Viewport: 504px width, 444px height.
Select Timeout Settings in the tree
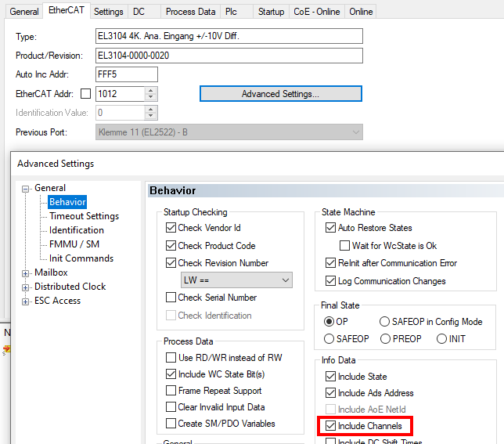point(84,216)
